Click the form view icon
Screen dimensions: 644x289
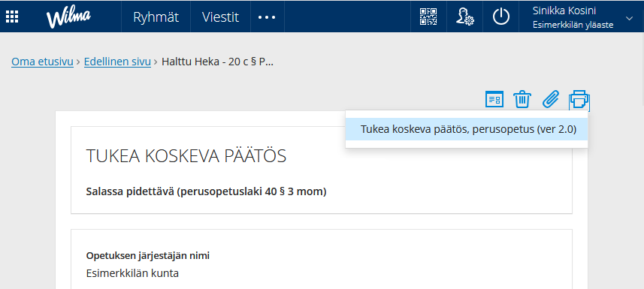pos(494,99)
